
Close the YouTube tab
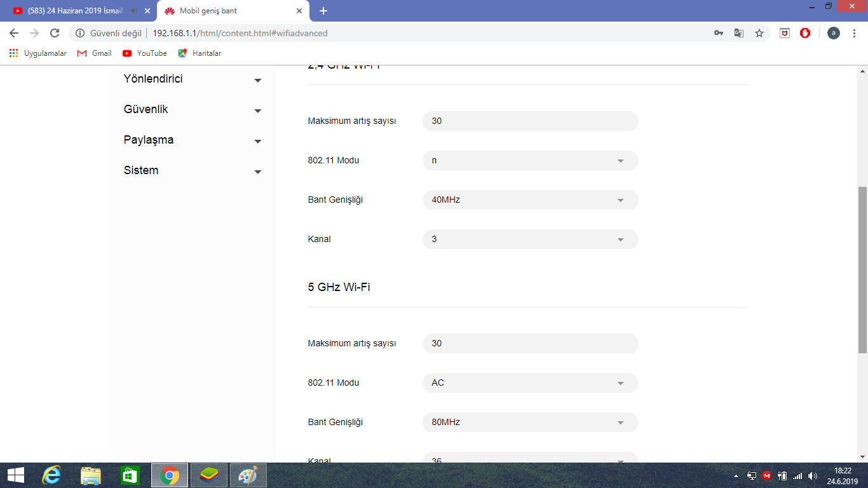tap(147, 11)
